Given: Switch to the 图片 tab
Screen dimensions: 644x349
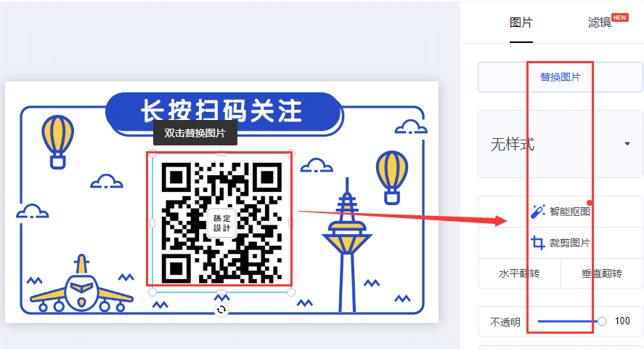Looking at the screenshot, I should tap(521, 23).
